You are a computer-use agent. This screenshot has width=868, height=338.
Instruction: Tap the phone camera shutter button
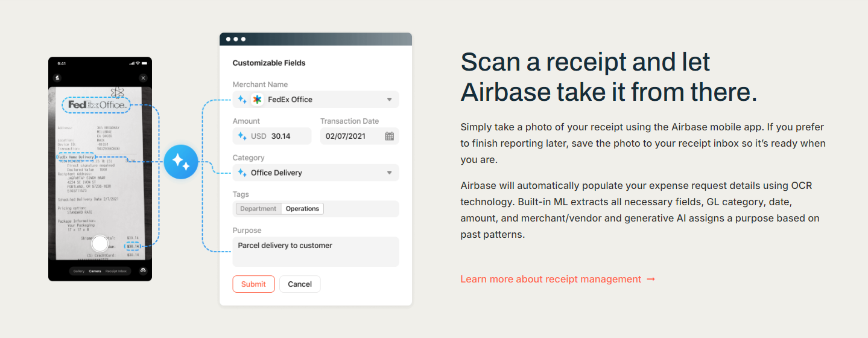pos(100,244)
